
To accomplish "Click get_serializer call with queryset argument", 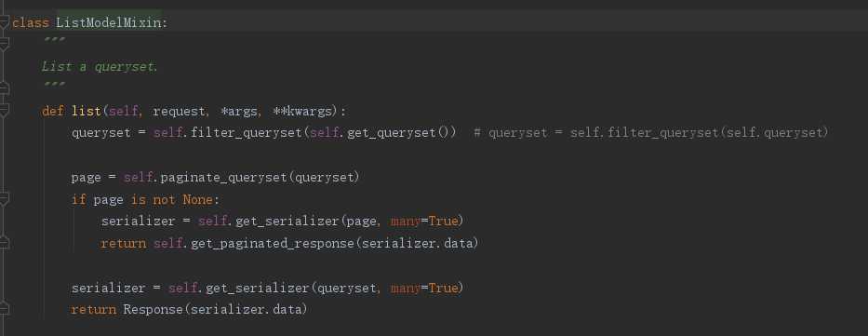I will click(x=258, y=288).
